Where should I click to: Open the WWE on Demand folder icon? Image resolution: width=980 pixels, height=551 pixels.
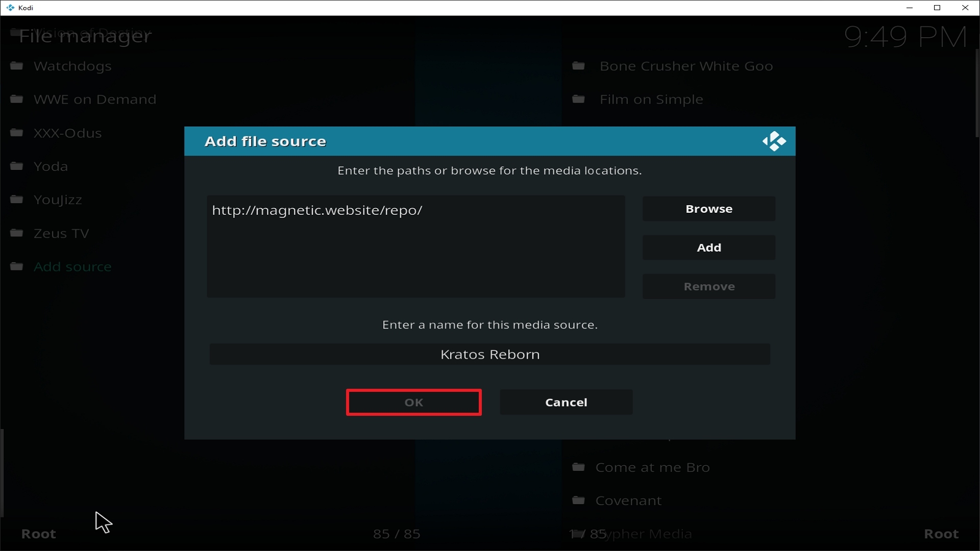coord(17,99)
